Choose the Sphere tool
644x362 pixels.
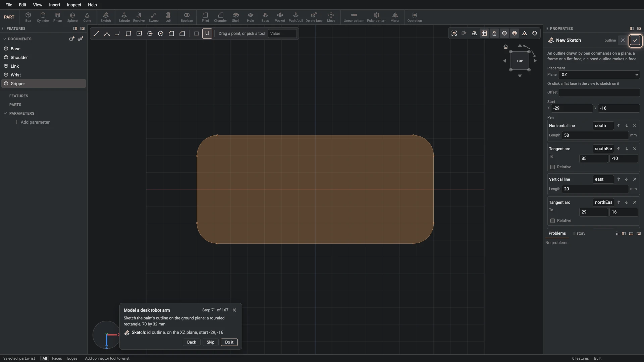click(72, 17)
